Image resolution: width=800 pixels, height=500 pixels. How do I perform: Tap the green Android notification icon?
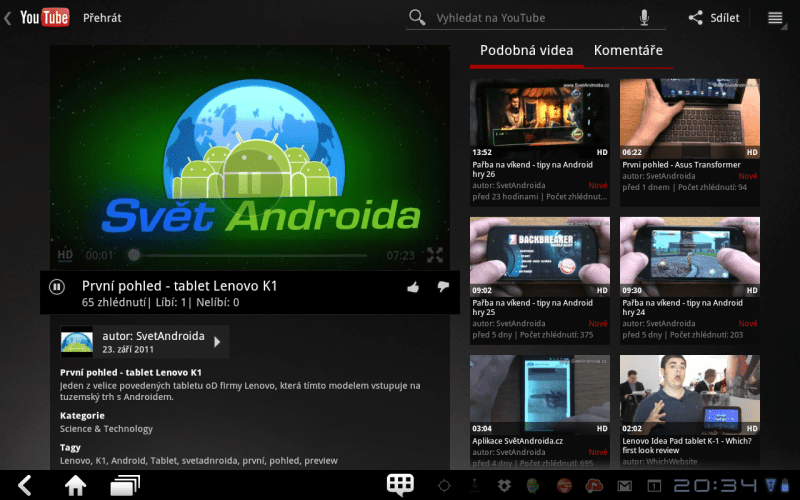533,486
